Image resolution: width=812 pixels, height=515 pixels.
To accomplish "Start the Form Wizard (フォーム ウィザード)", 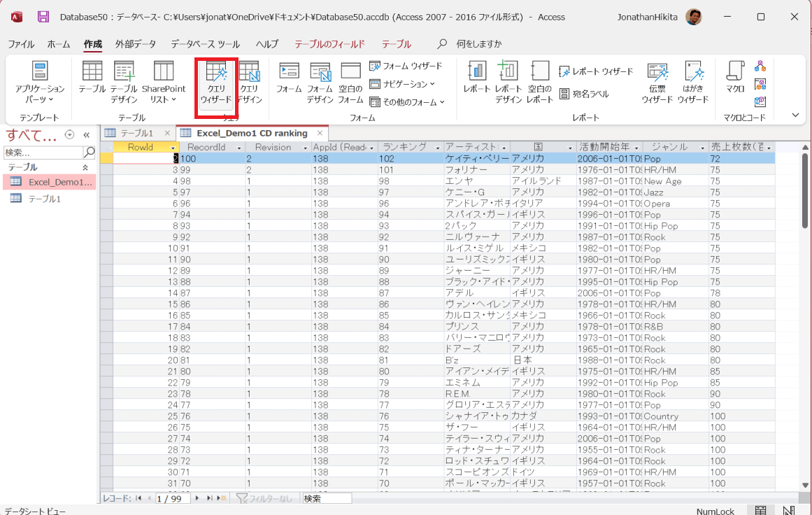I will click(x=406, y=66).
